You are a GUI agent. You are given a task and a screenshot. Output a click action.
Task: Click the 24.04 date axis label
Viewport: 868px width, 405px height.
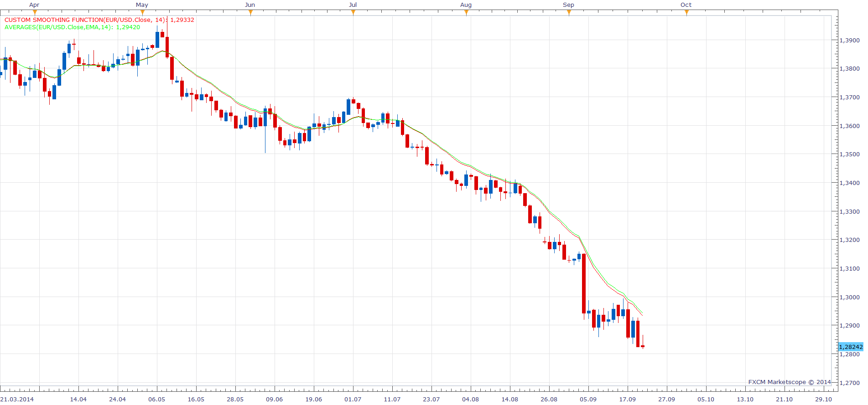click(x=118, y=399)
